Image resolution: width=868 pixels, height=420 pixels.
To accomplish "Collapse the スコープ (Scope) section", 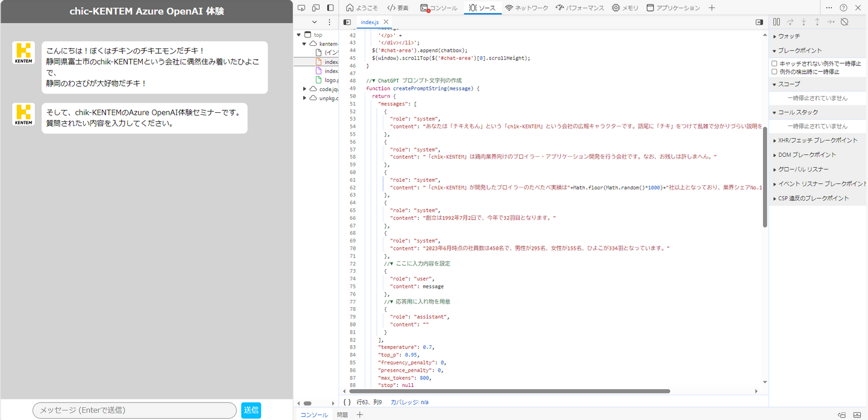I will click(x=818, y=84).
